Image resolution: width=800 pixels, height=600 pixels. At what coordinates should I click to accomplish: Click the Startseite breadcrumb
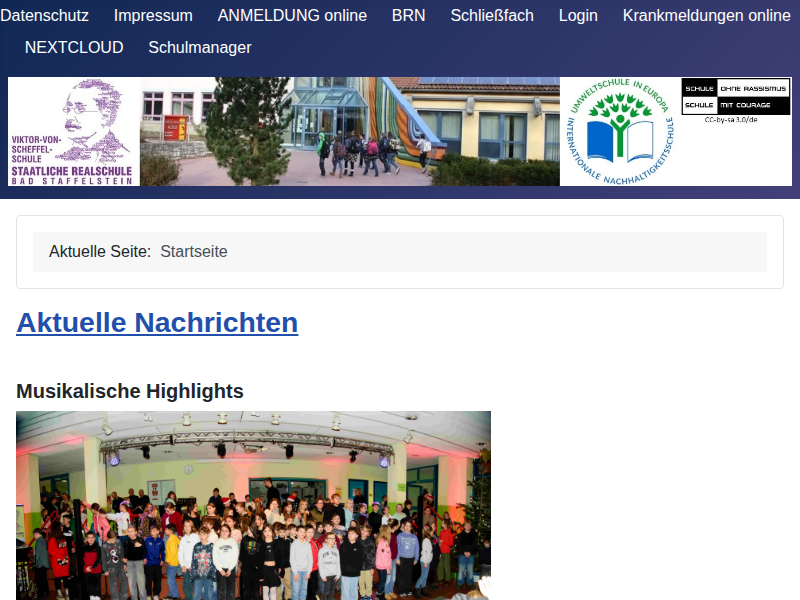click(x=194, y=252)
